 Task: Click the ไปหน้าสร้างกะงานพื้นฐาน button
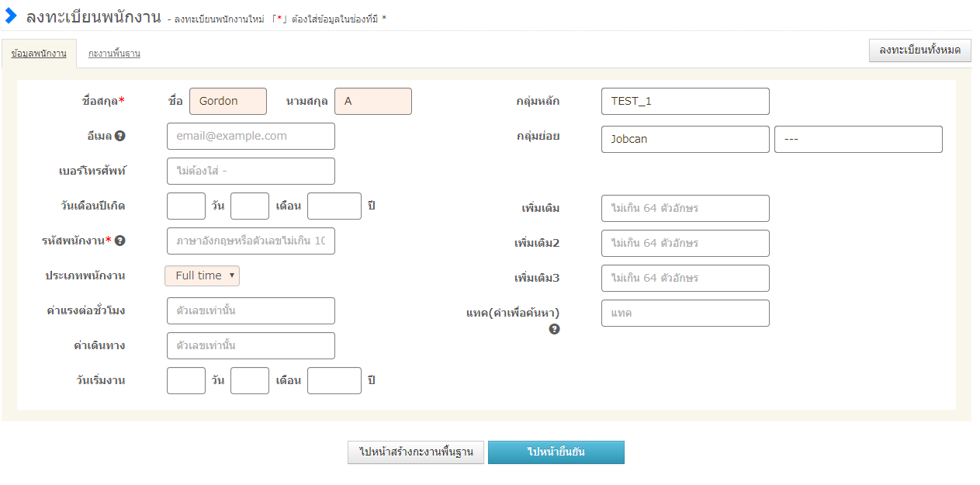416,452
